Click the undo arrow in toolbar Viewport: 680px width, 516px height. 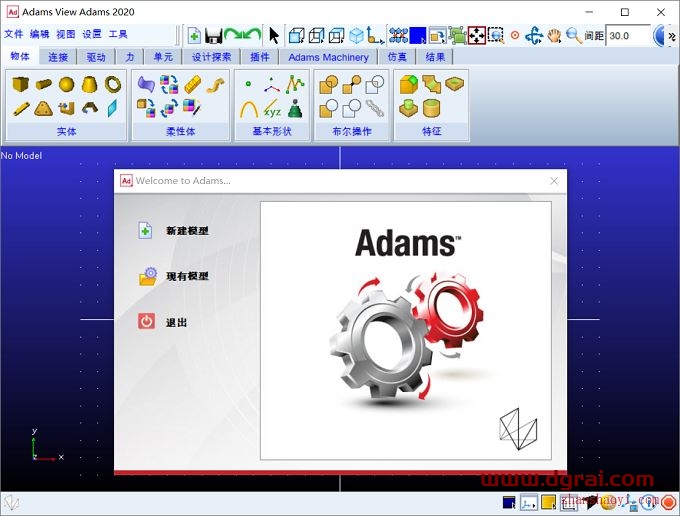[234, 35]
